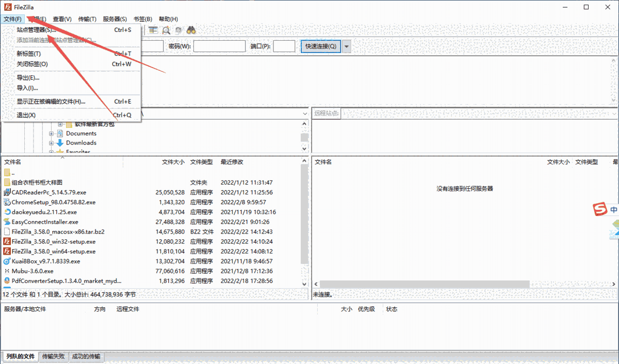Switch to the 成功的传输 tab
Viewport: 619px width, 364px height.
(86, 356)
